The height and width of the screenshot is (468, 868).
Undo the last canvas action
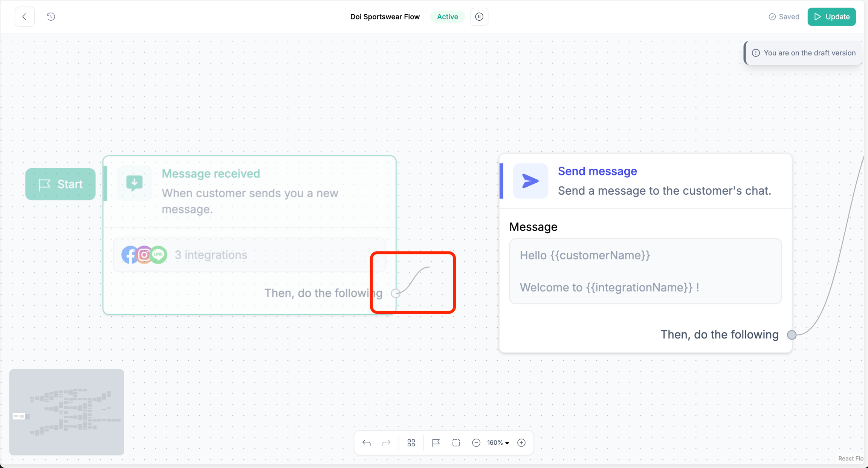(x=366, y=443)
